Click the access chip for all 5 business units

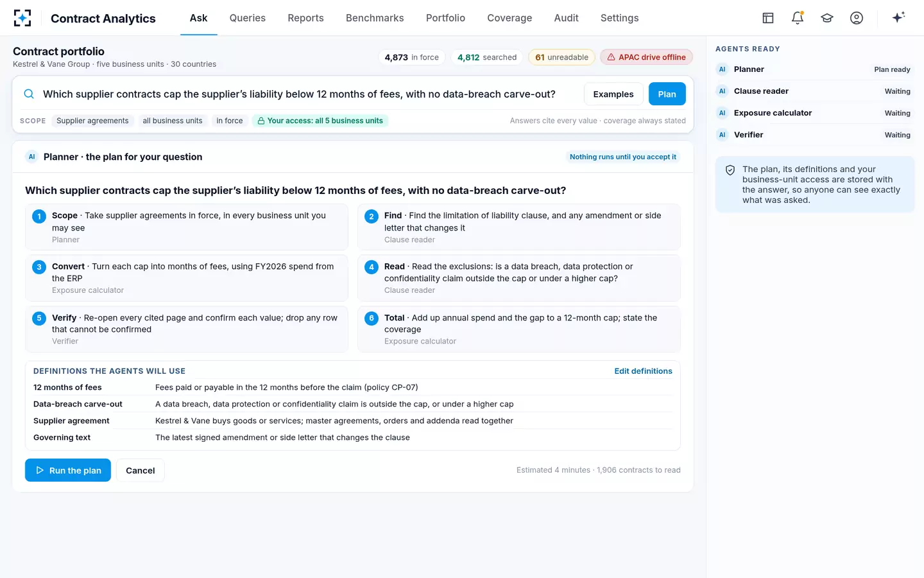point(320,121)
